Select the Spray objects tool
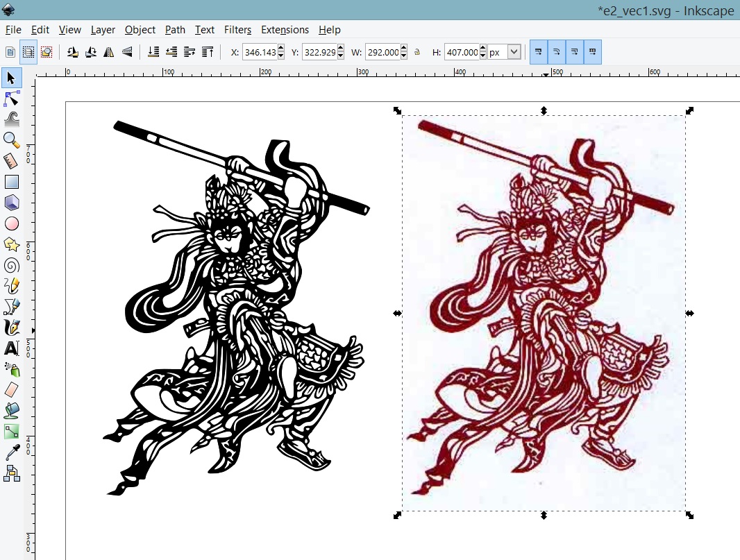This screenshot has width=740, height=560. tap(11, 369)
